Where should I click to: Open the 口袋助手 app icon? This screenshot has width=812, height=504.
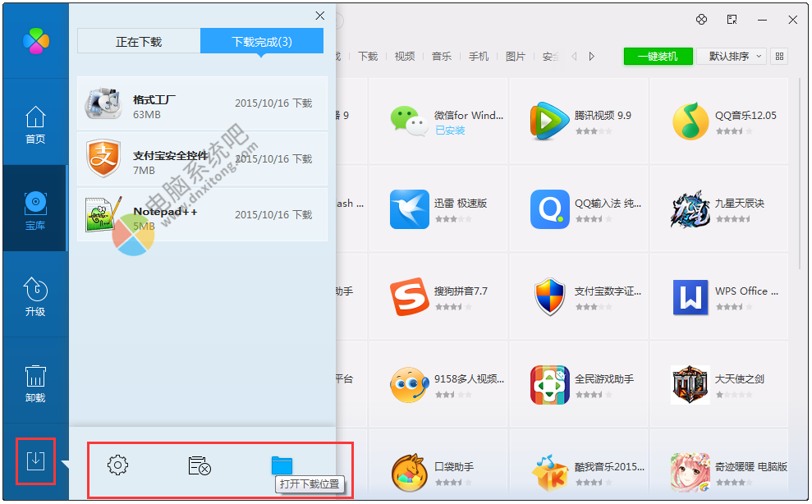409,473
